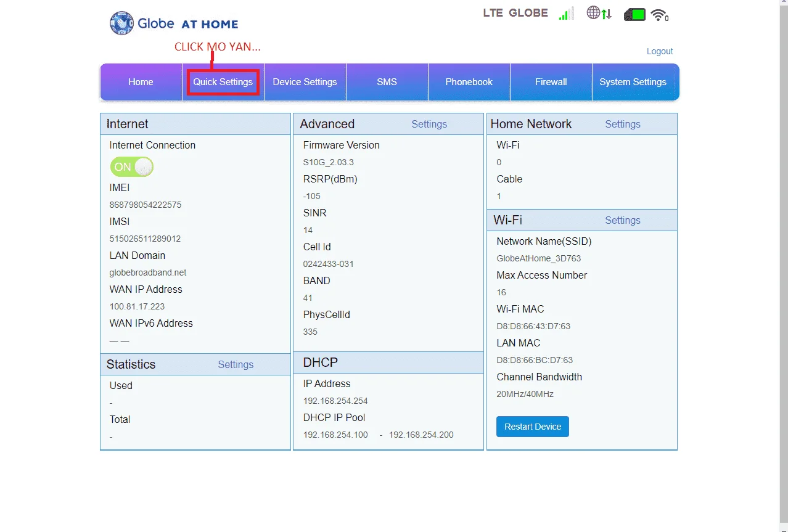Screen dimensions: 788x532
Task: Open Settings link in Wi-Fi panel
Action: click(x=623, y=220)
